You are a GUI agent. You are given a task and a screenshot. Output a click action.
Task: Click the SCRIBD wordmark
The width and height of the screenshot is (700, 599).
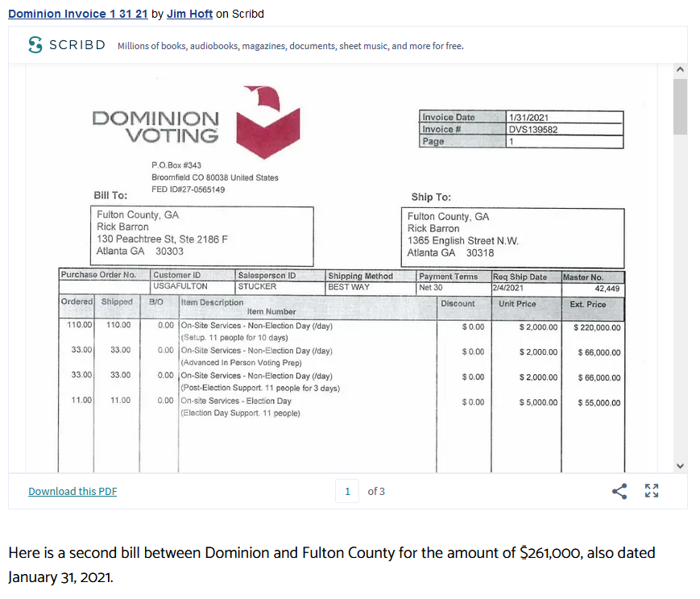(77, 45)
